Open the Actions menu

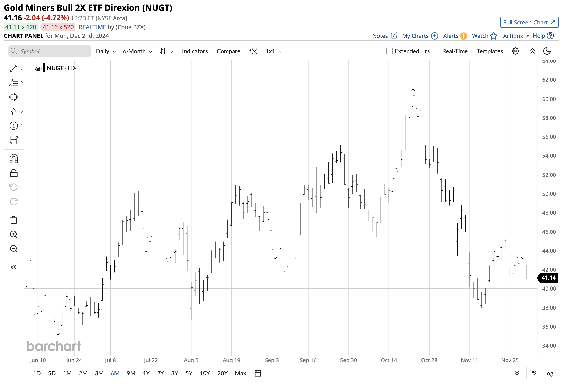[515, 36]
